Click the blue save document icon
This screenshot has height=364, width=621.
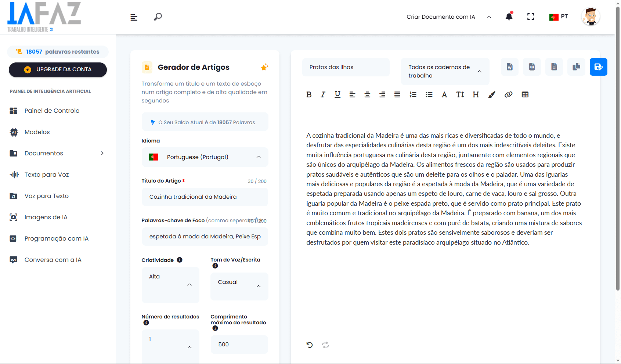click(x=598, y=67)
